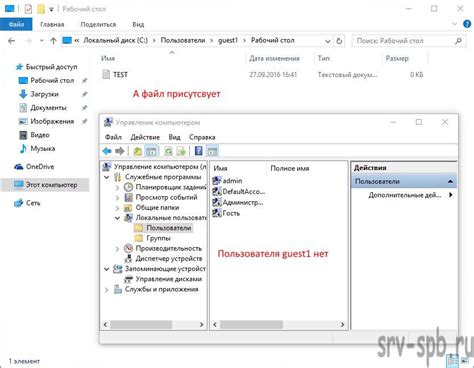Viewport: 474px width, 368px height.
Task: Open Загрузки in Explorer sidebar
Action: tap(39, 94)
